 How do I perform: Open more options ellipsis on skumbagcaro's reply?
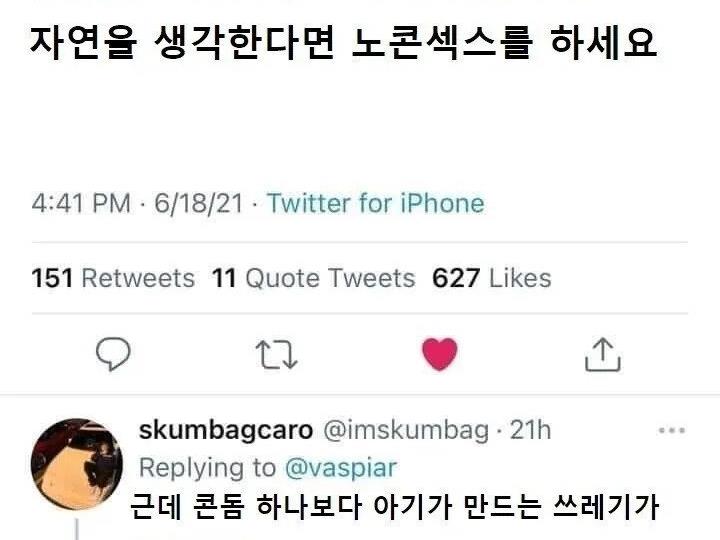pos(670,431)
